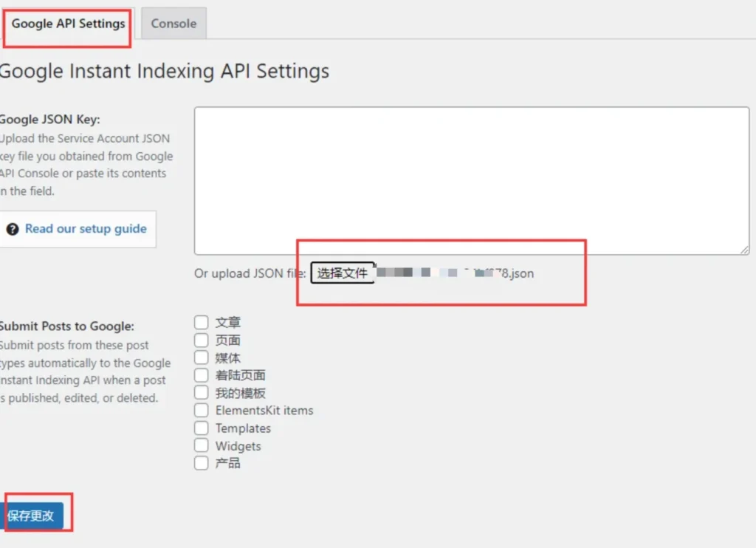Open the Read our setup guide link

[x=86, y=229]
